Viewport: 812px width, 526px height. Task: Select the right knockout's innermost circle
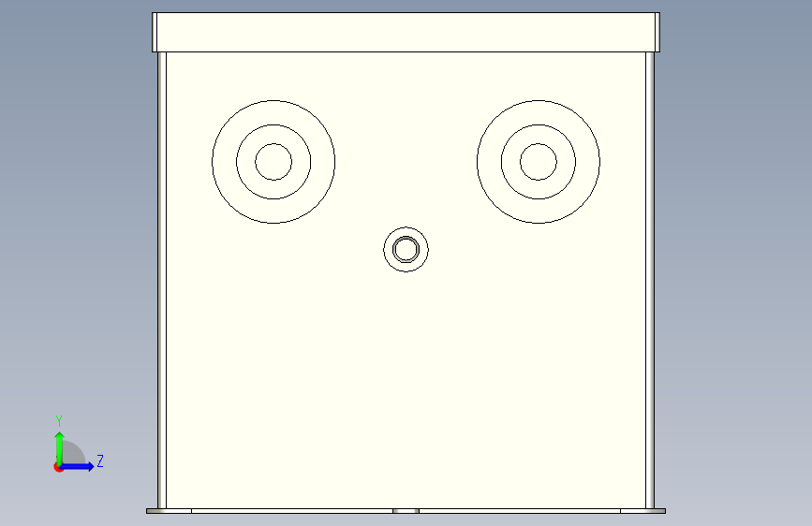point(539,162)
